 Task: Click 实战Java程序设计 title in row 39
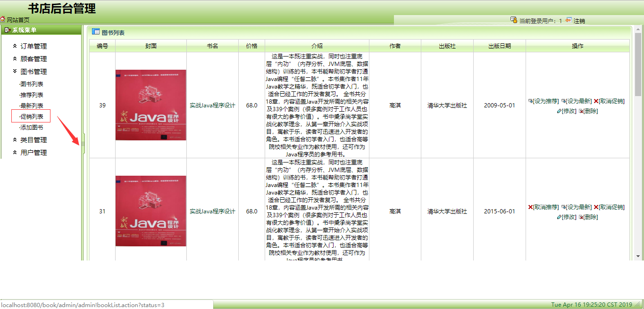click(x=212, y=106)
